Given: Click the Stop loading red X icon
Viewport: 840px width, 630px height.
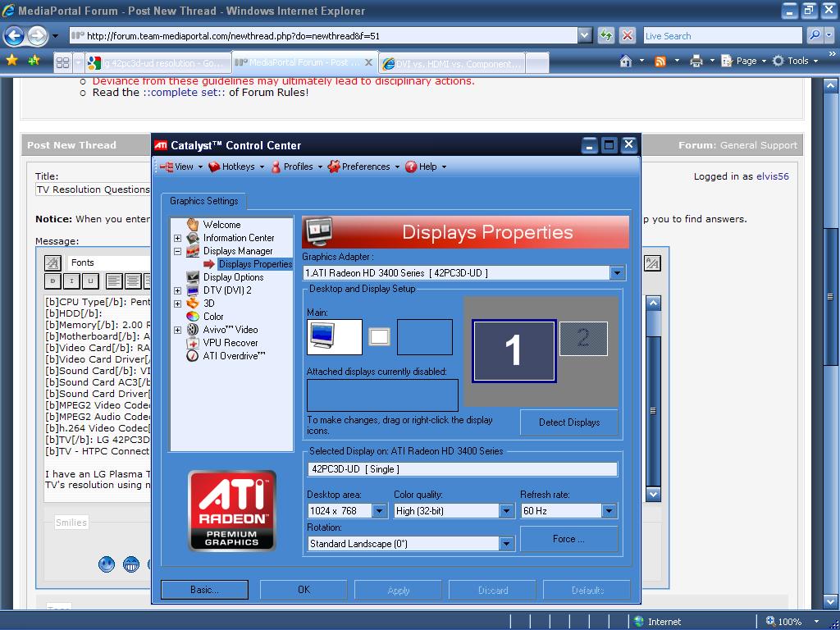Looking at the screenshot, I should (628, 36).
